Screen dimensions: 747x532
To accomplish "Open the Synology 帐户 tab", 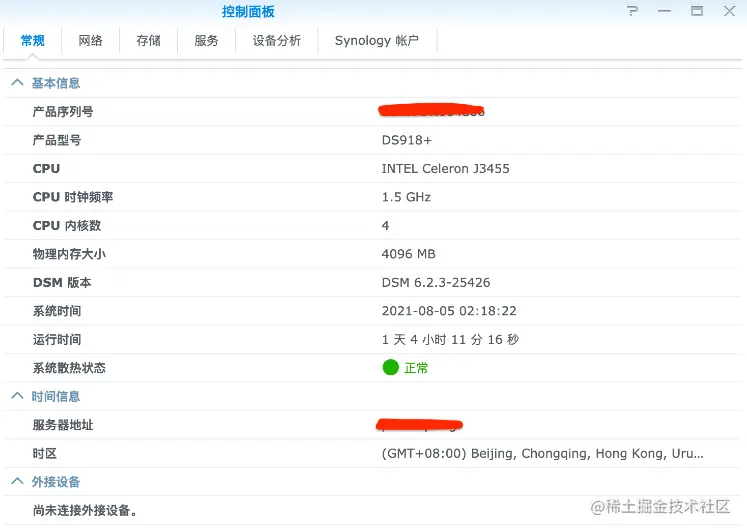I will 377,41.
